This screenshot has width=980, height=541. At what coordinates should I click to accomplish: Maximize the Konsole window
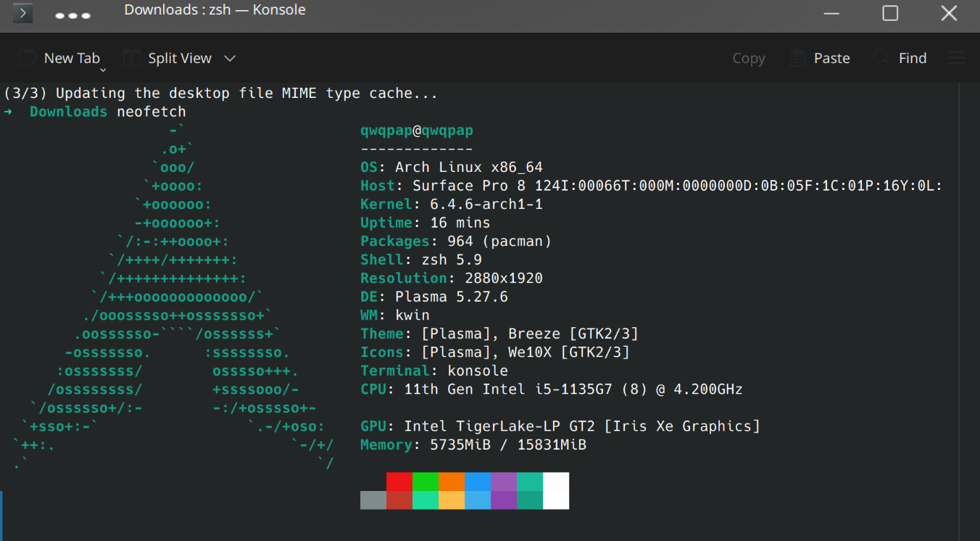coord(890,13)
